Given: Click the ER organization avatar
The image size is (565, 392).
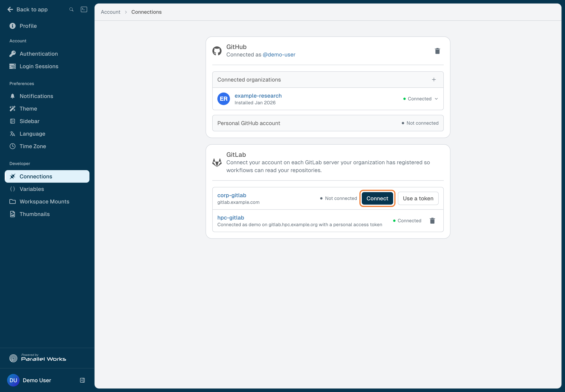Looking at the screenshot, I should 223,99.
